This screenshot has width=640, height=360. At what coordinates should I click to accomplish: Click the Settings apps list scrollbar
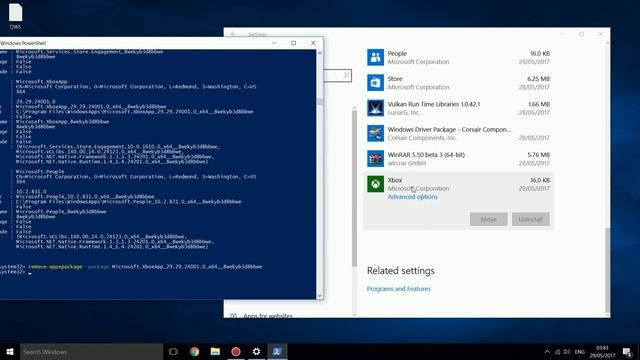point(354,188)
